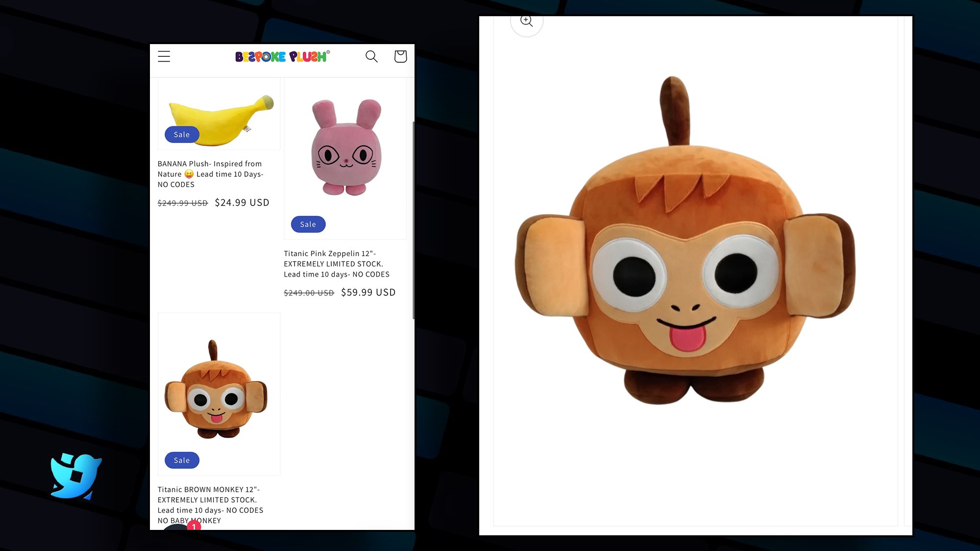Click the store page vertical scrollbar

[x=413, y=220]
